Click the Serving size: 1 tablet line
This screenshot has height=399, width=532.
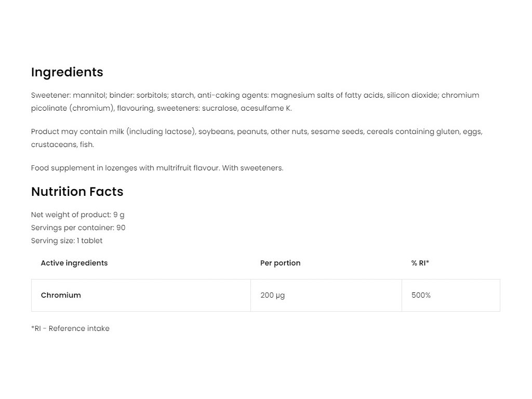coord(66,241)
